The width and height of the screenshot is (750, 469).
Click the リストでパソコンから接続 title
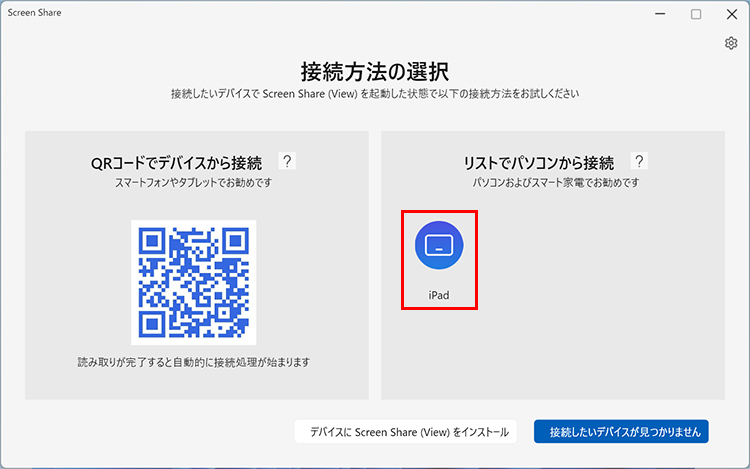click(539, 163)
